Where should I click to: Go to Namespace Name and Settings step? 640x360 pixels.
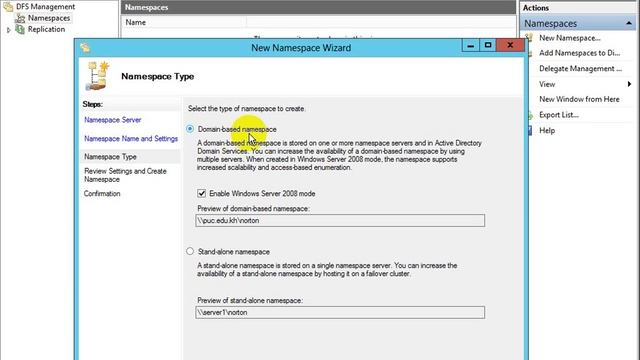[x=131, y=139]
